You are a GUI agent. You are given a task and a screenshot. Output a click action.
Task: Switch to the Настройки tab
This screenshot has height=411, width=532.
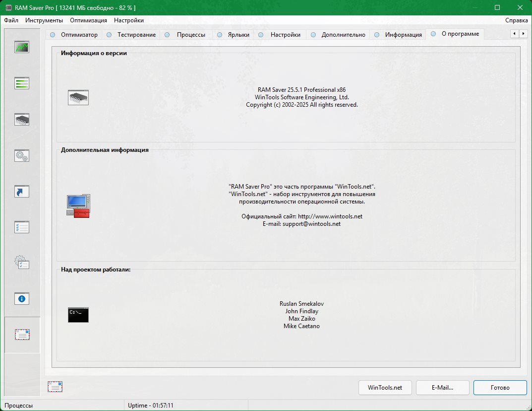click(280, 35)
